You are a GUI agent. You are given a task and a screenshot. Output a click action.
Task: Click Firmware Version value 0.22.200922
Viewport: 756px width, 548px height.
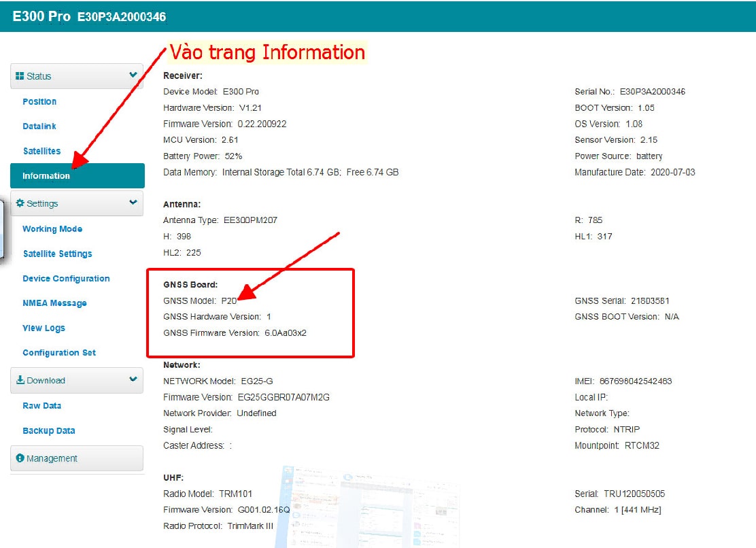tap(262, 124)
